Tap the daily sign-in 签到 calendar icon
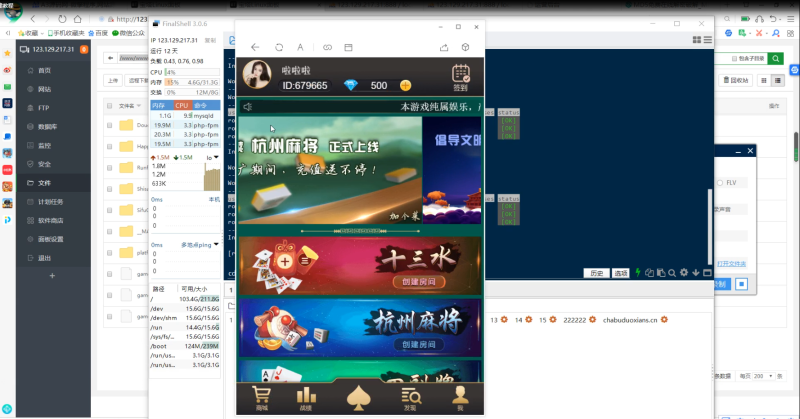This screenshot has width=800, height=419. click(461, 78)
